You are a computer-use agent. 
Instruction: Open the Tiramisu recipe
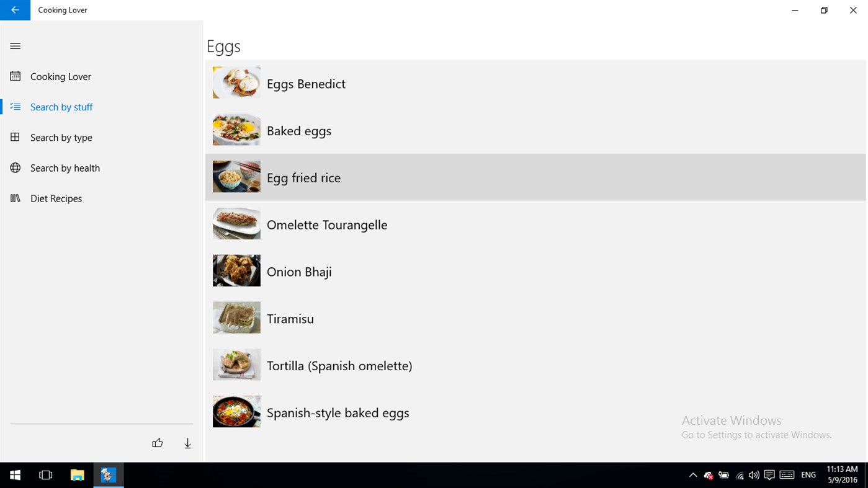tap(290, 319)
